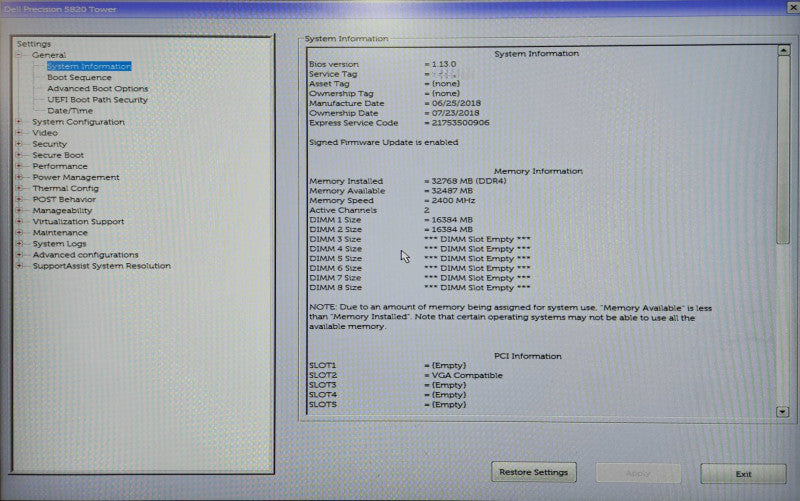
Task: Expand the Security node
Action: pyautogui.click(x=19, y=144)
